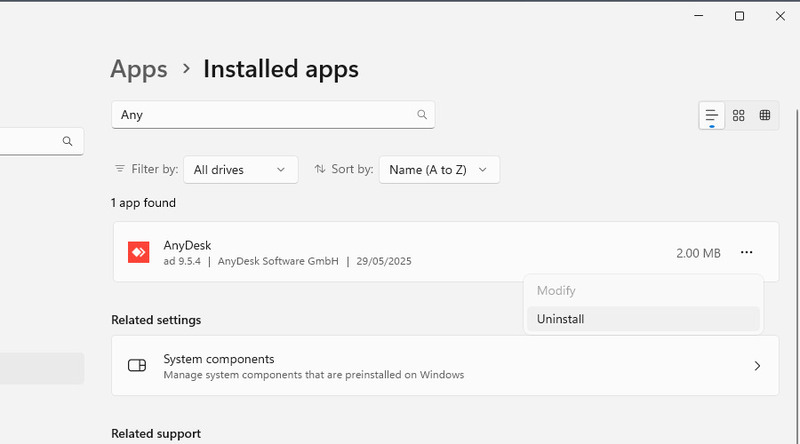
Task: Switch to list view layout
Action: 712,115
